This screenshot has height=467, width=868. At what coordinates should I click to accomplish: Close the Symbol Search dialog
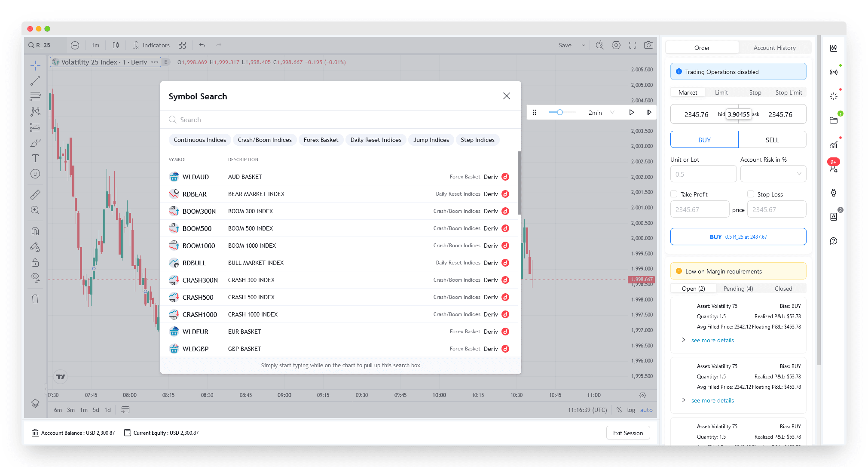507,96
